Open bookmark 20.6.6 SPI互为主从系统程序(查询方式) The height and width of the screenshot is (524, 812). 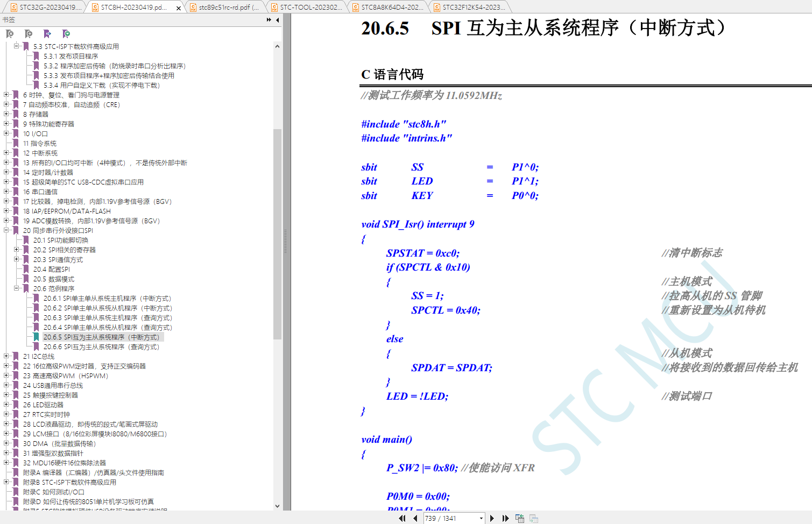click(101, 346)
